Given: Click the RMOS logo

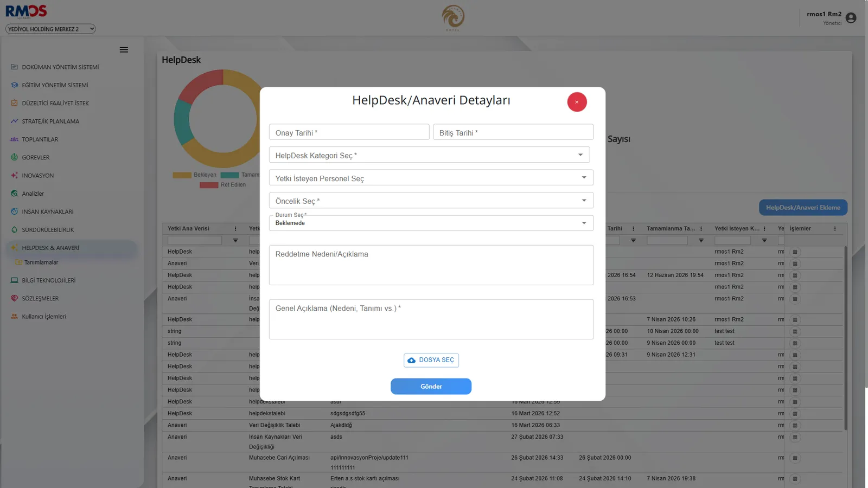Looking at the screenshot, I should click(x=26, y=11).
